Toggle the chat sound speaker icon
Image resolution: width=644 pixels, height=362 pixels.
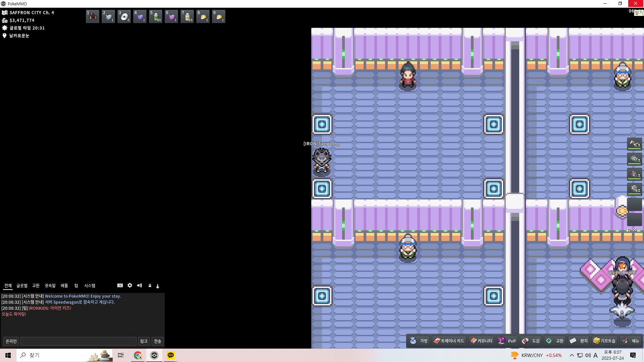click(140, 285)
